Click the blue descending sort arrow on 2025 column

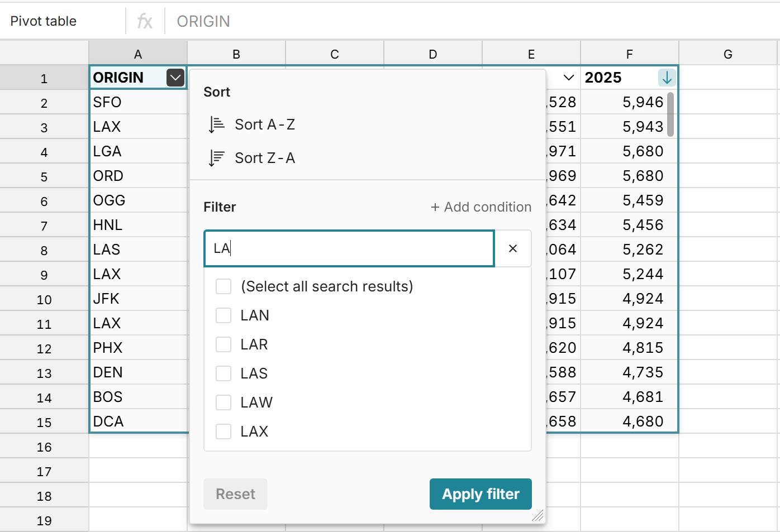point(667,78)
